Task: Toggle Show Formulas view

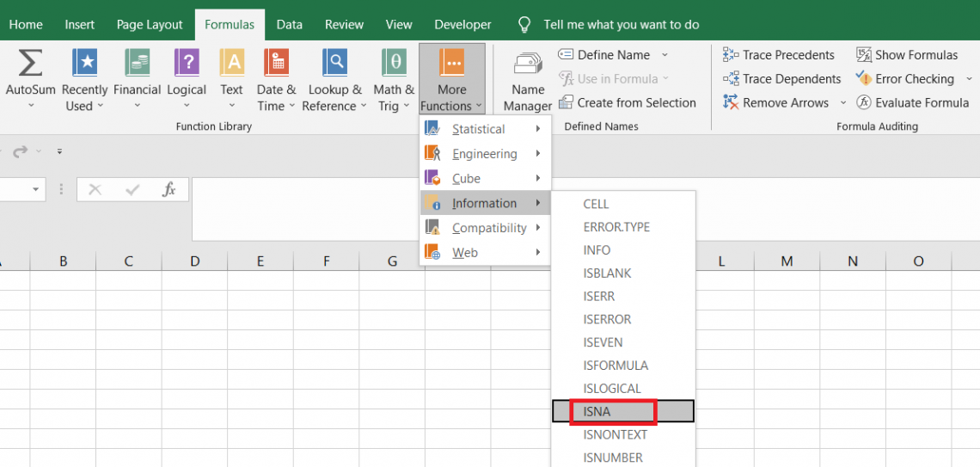Action: (x=906, y=55)
